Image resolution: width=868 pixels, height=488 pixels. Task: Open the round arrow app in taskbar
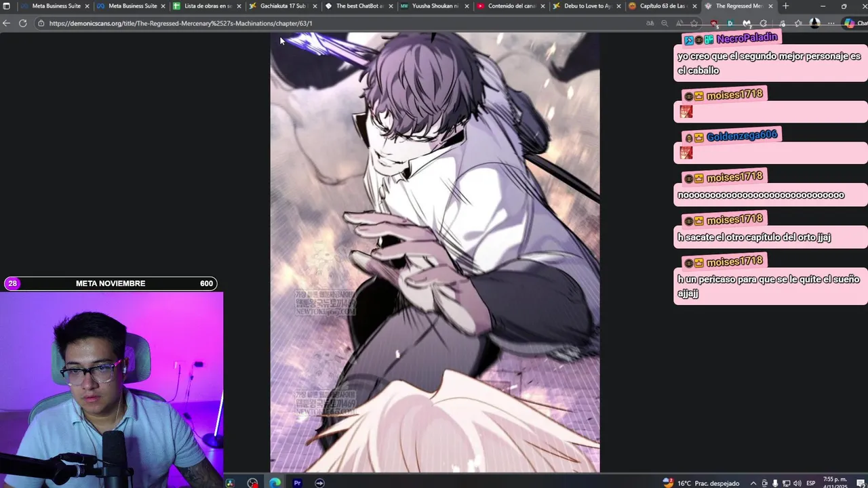pyautogui.click(x=319, y=483)
